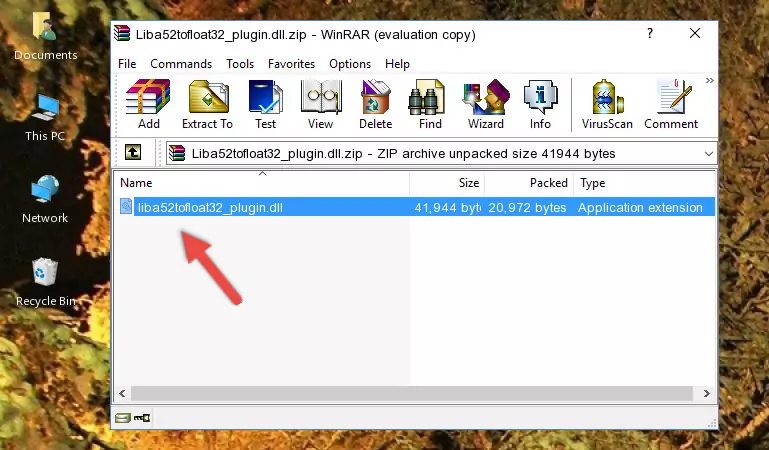The height and width of the screenshot is (450, 769).
Task: Show archive Info
Action: 540,104
